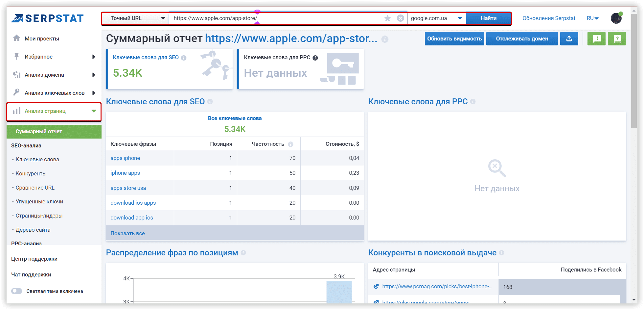Open Центр поддержки link
Image resolution: width=644 pixels, height=310 pixels.
[34, 259]
